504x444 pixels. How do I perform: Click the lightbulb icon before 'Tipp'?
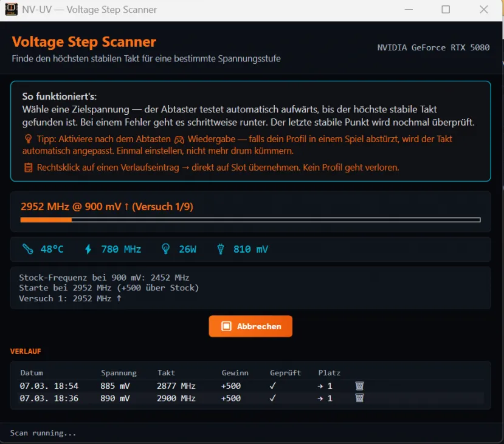(27, 138)
